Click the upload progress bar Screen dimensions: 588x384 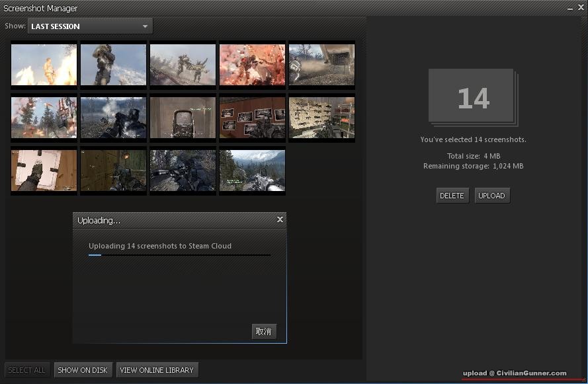pos(179,254)
